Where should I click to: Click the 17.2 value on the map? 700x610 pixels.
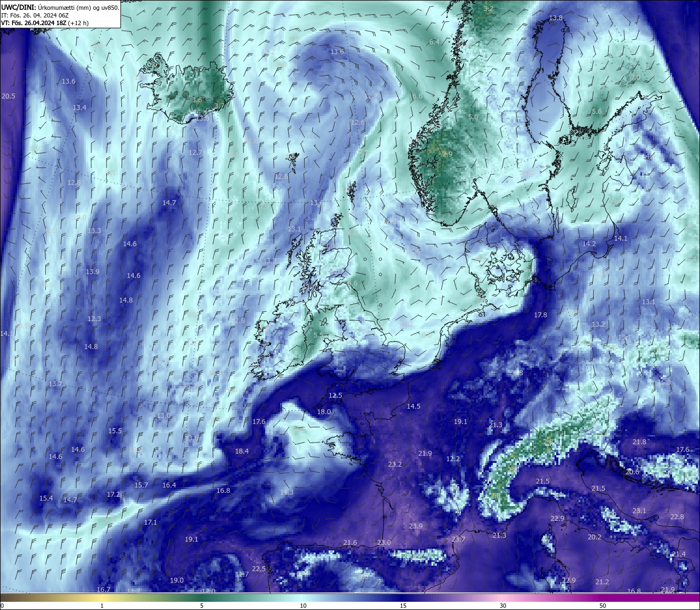tap(113, 495)
